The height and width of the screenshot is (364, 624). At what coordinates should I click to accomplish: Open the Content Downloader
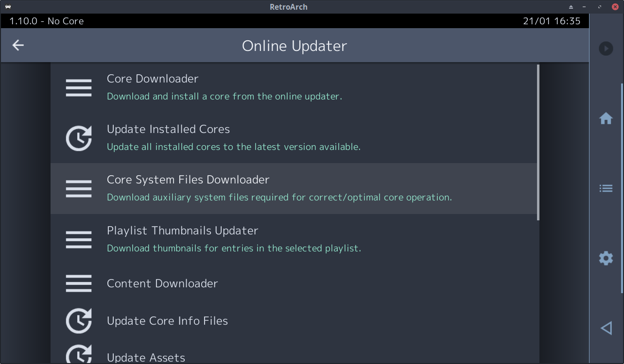click(x=162, y=283)
